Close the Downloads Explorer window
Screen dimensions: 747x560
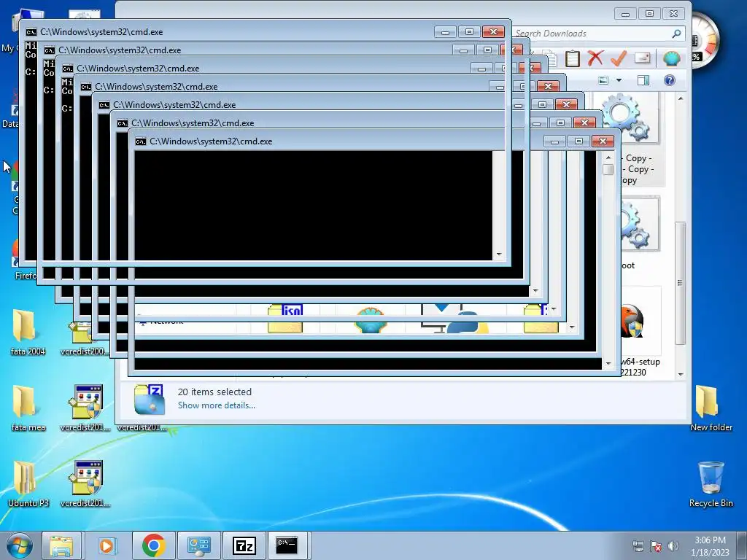pos(674,14)
